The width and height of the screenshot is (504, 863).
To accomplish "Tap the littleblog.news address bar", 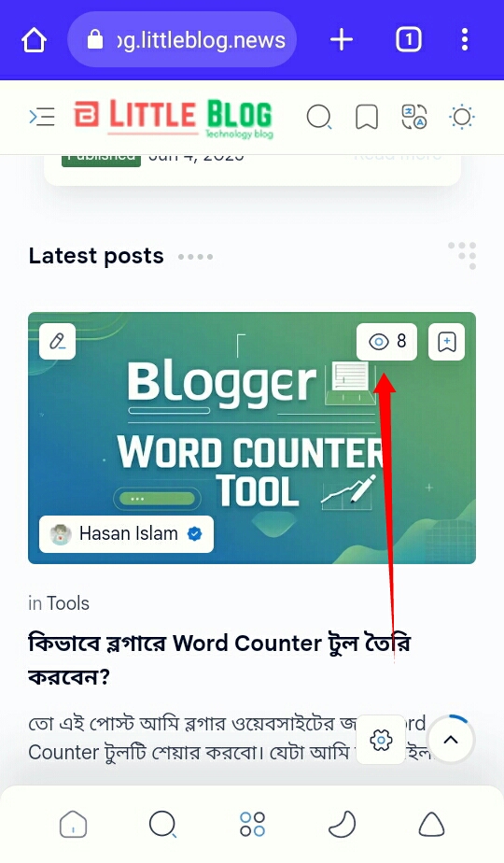I will click(182, 39).
